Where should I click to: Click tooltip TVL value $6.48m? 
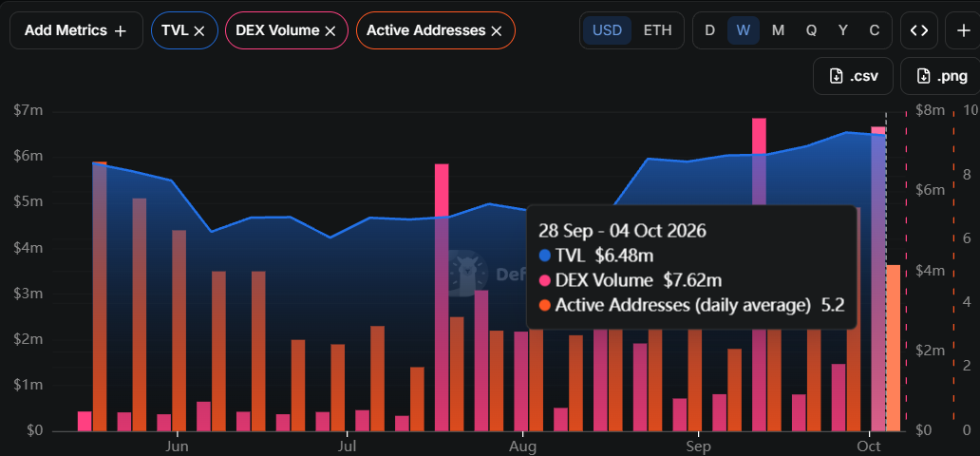tap(625, 256)
